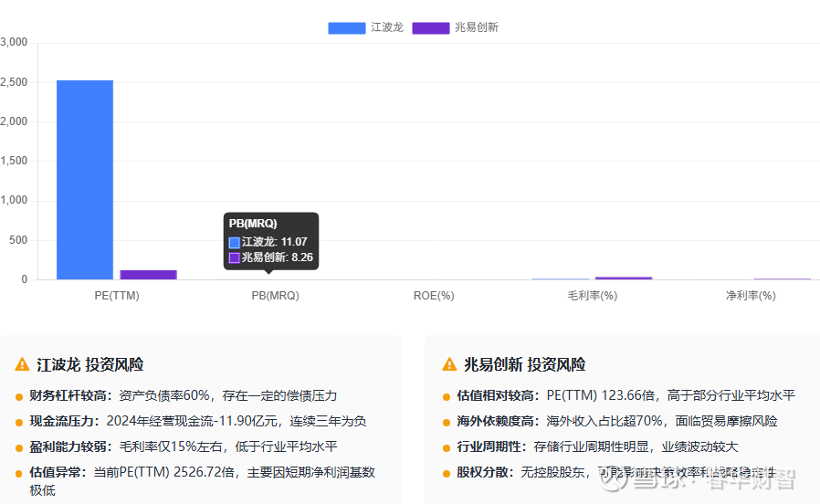The image size is (820, 504).
Task: Select the 毛利率(%) x-axis category label
Action: [592, 296]
